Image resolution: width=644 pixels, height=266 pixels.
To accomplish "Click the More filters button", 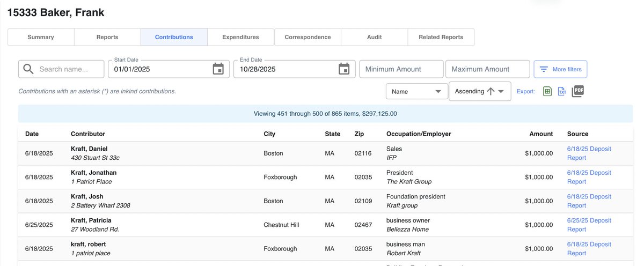I will tap(560, 69).
